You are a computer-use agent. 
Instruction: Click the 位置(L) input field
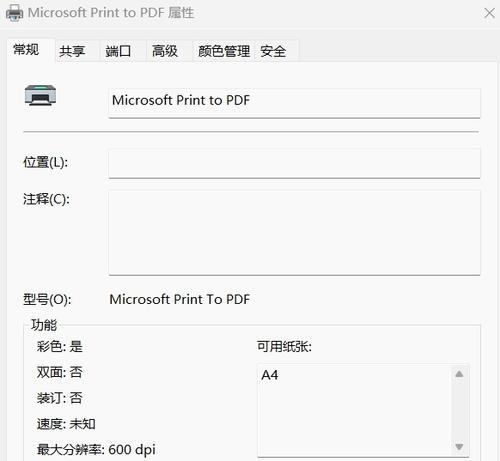point(294,163)
